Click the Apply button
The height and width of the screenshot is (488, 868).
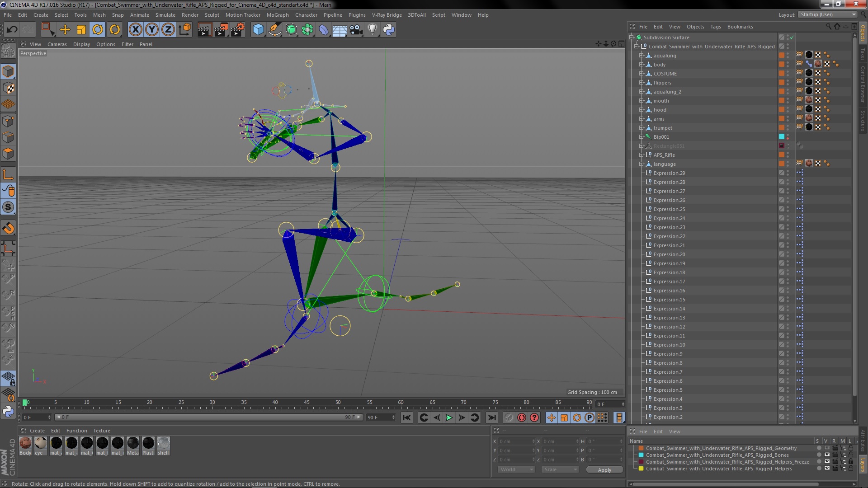click(604, 470)
